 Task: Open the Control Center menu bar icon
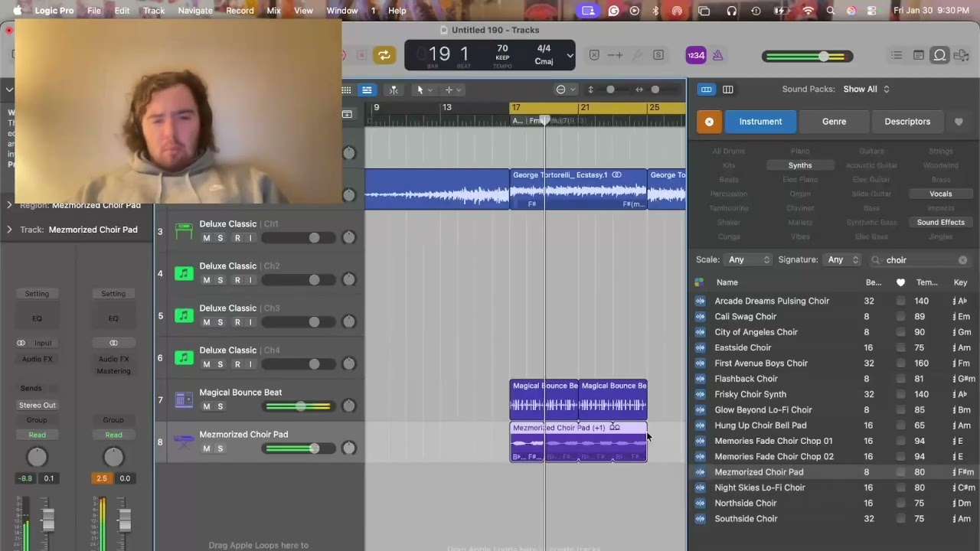point(872,11)
